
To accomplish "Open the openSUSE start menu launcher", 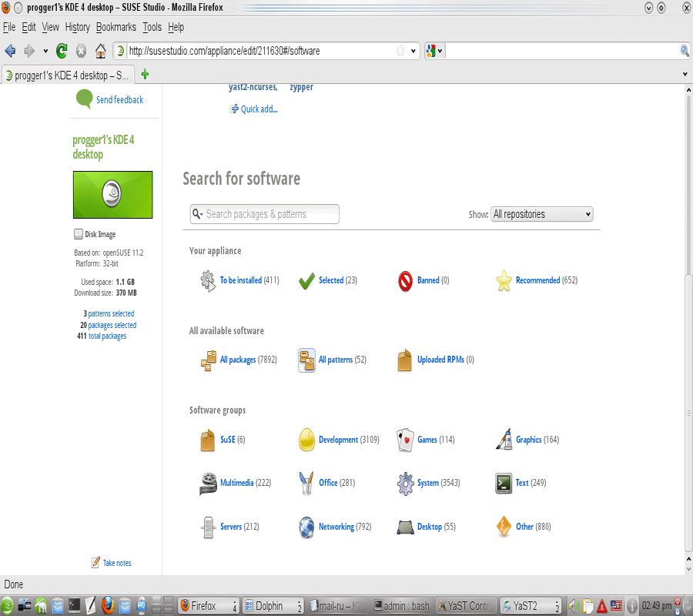I will coord(7,606).
